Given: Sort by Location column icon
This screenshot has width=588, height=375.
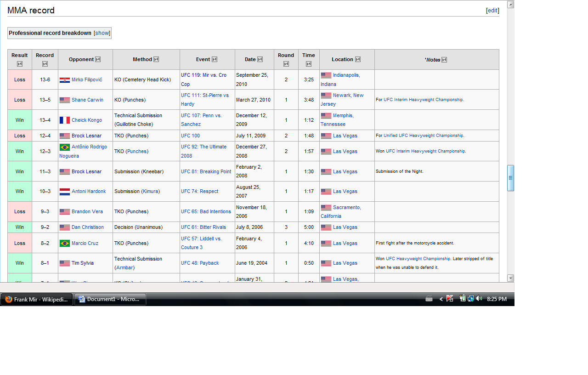Looking at the screenshot, I should [x=358, y=59].
